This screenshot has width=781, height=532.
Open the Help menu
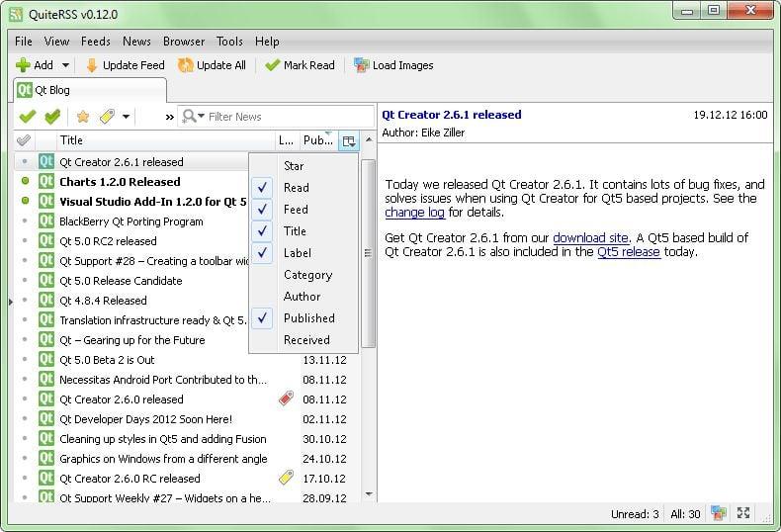(x=267, y=42)
